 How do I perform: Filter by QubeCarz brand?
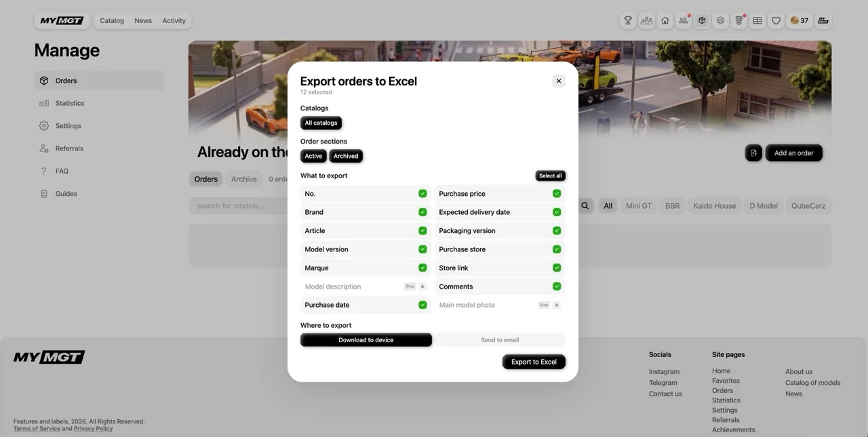pos(808,206)
